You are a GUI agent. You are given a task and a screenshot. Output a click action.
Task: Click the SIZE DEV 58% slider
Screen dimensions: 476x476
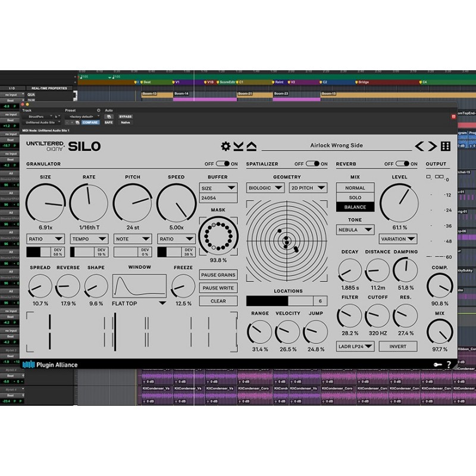coord(46,252)
